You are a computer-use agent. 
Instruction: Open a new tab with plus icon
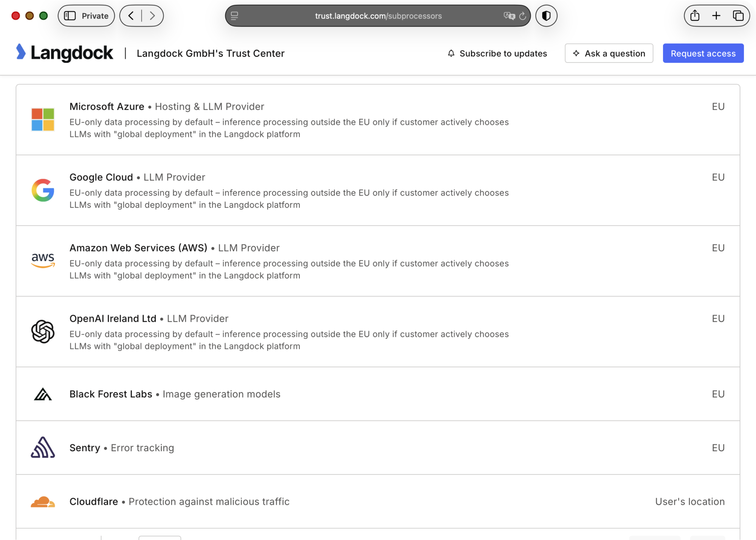click(716, 16)
